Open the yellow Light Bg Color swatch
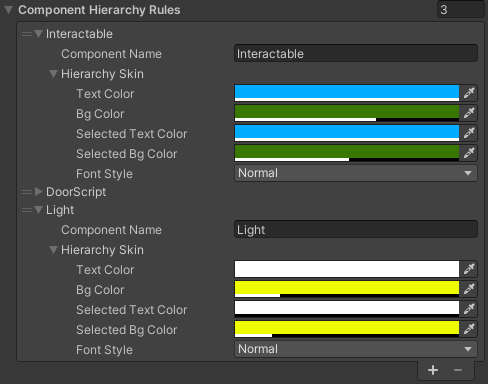Viewport: 488px width, 384px height. coord(347,289)
